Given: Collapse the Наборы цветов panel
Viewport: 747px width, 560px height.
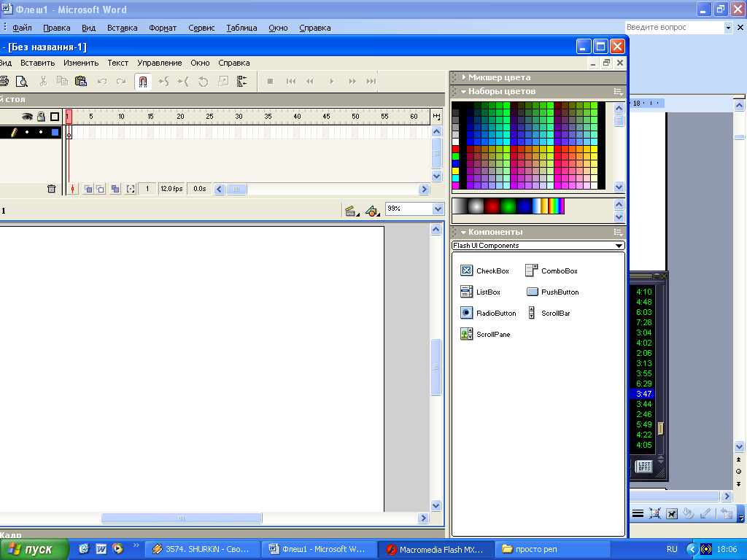Looking at the screenshot, I should (x=463, y=91).
